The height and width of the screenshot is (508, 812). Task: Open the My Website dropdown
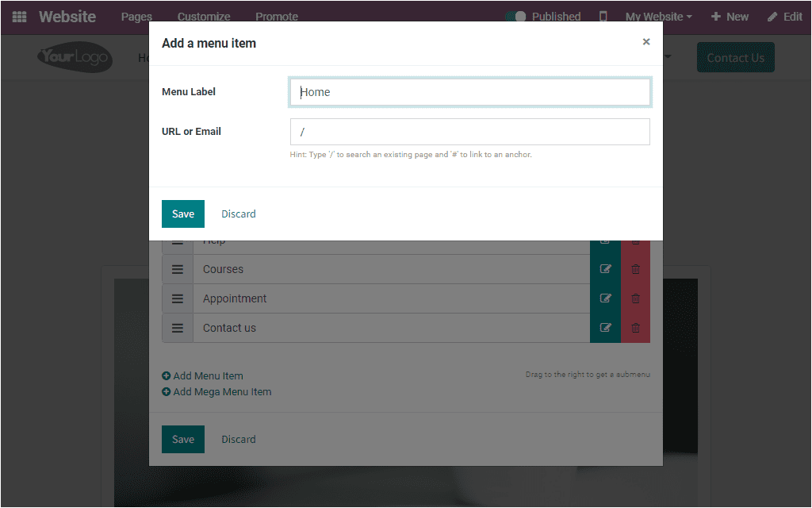(x=658, y=16)
